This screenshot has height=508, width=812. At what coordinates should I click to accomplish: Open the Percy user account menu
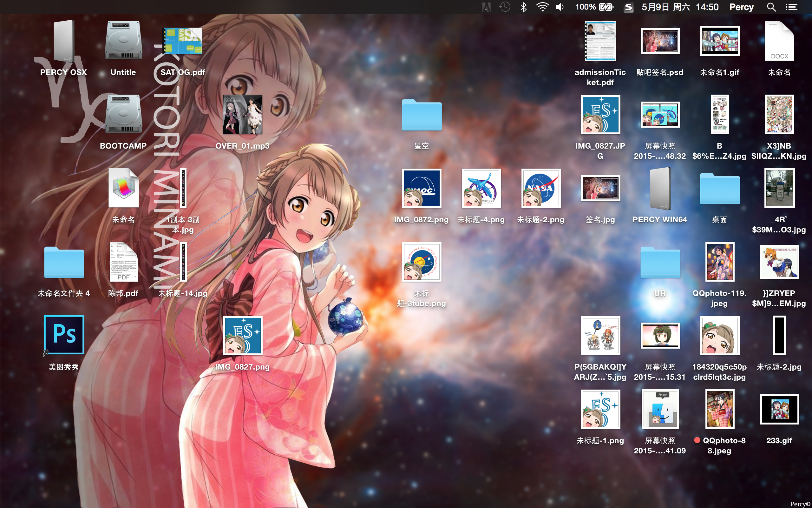742,7
